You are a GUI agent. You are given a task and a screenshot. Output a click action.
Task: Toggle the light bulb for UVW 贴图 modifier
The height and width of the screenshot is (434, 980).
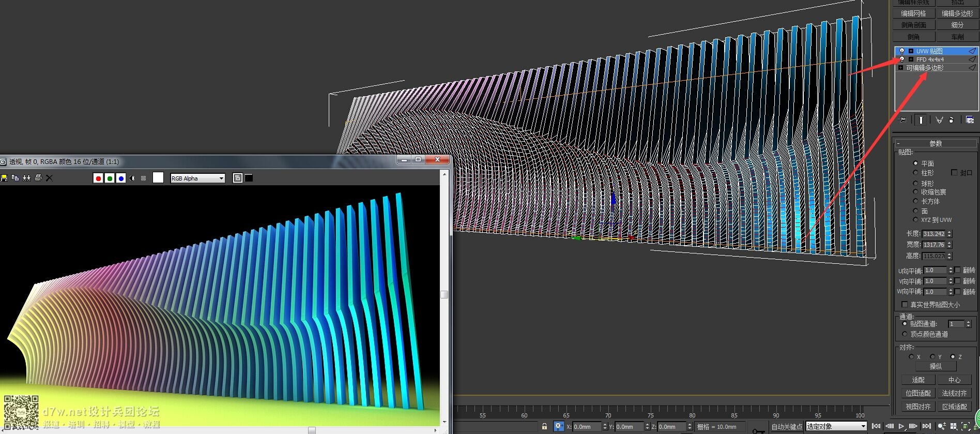(x=902, y=51)
